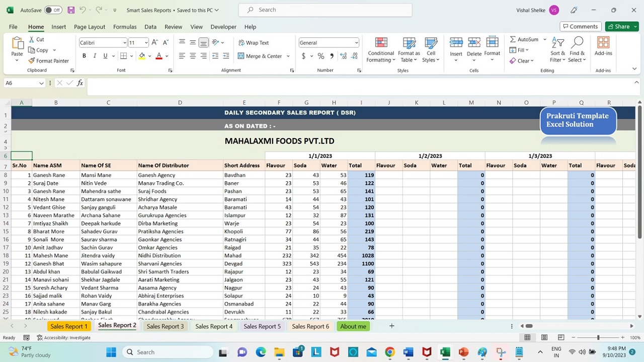This screenshot has height=362, width=644.
Task: Switch to the Formulas ribbon tab
Action: click(124, 27)
